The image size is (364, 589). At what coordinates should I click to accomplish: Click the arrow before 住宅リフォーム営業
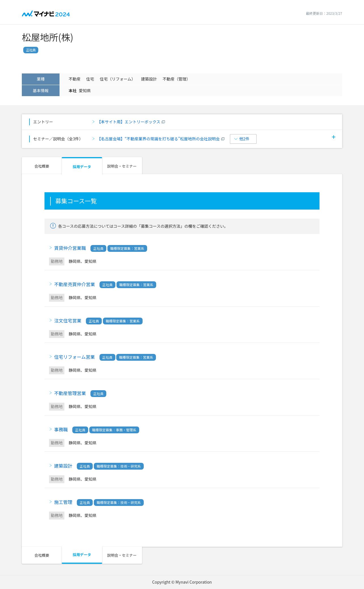coord(50,357)
